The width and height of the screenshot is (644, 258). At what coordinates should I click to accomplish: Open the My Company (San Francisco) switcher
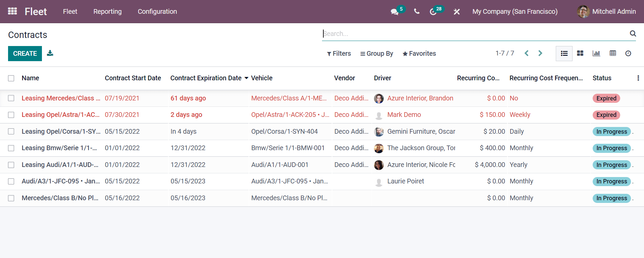515,11
